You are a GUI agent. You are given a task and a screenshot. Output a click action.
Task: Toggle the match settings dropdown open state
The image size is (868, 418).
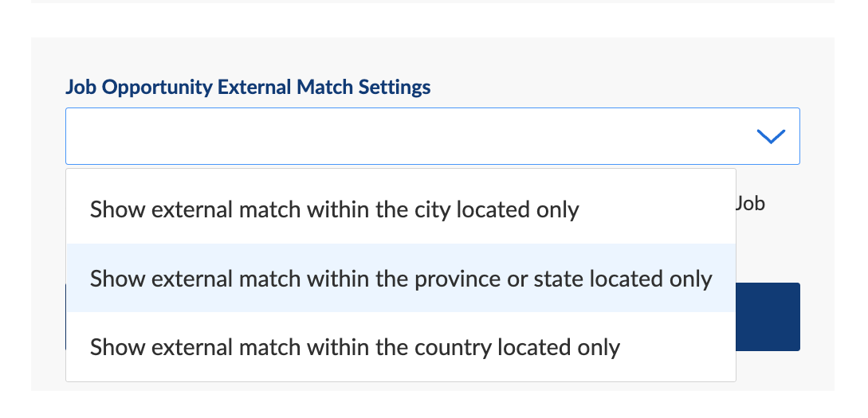coord(770,136)
